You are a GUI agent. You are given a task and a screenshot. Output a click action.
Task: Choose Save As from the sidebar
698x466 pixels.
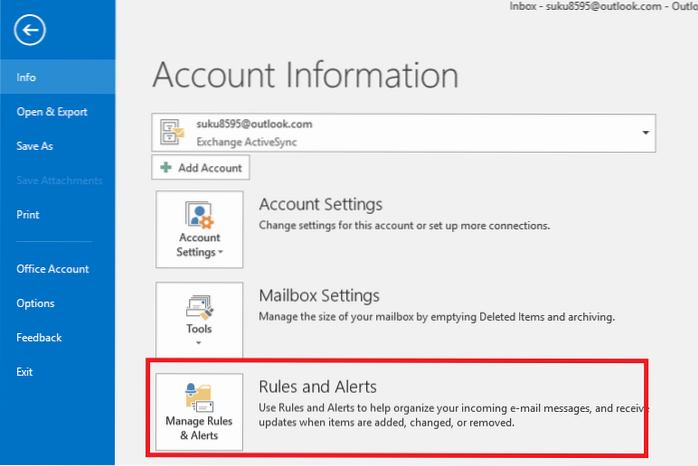(x=35, y=145)
